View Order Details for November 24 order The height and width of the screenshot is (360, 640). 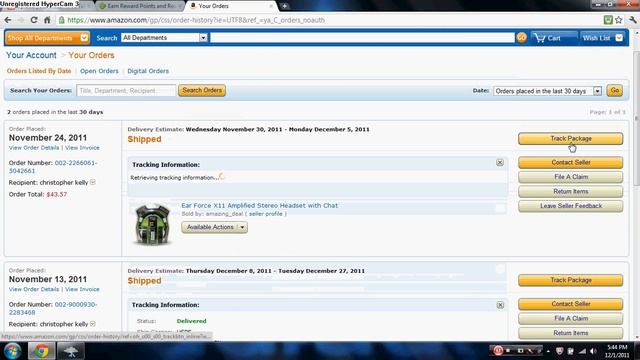click(x=34, y=148)
